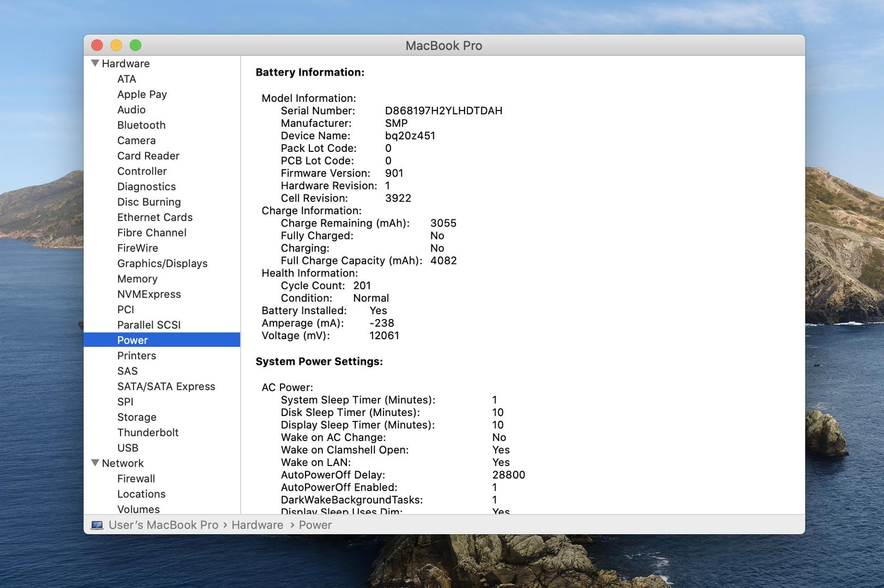Image resolution: width=884 pixels, height=588 pixels.
Task: Select the Network category label
Action: click(123, 463)
